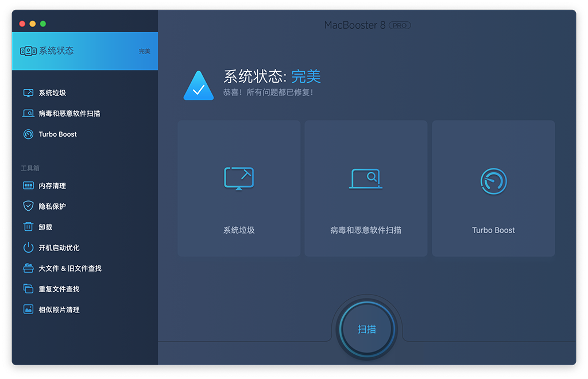Minimize window with the yellow button
Screen dimensions: 588x379
click(x=33, y=24)
